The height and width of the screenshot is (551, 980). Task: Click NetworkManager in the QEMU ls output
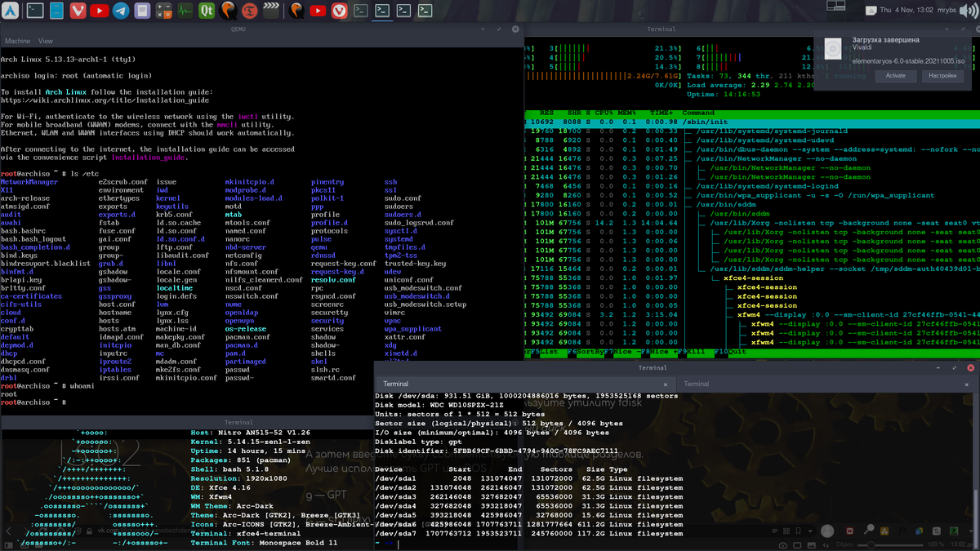(x=29, y=182)
